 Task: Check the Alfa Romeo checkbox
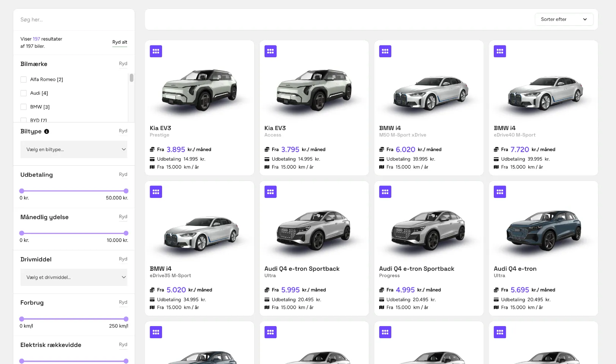[24, 79]
